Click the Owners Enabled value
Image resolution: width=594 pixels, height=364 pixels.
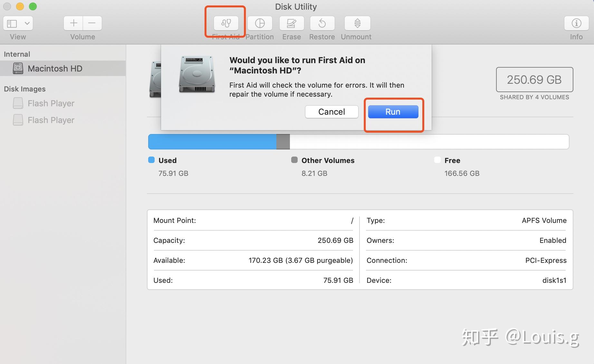[553, 240]
